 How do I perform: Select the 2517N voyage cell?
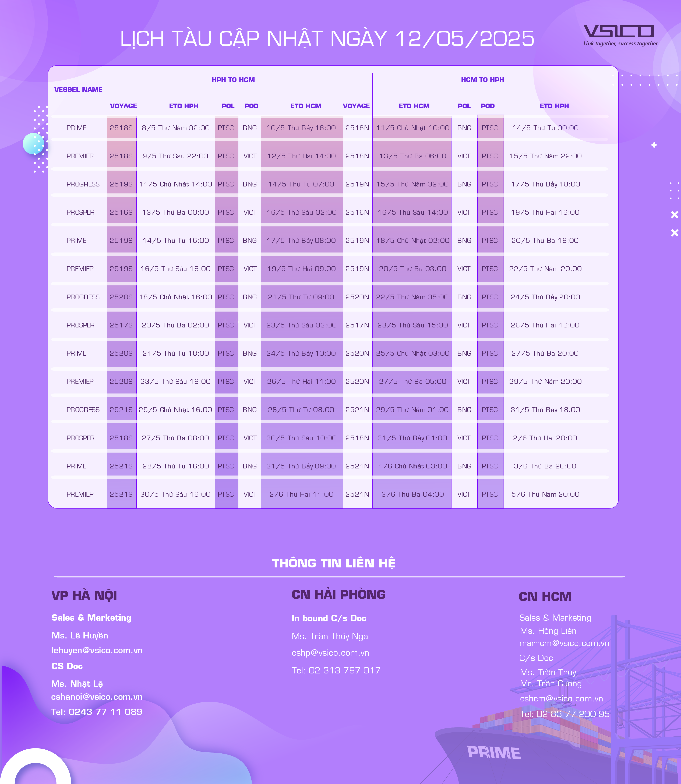(x=357, y=325)
